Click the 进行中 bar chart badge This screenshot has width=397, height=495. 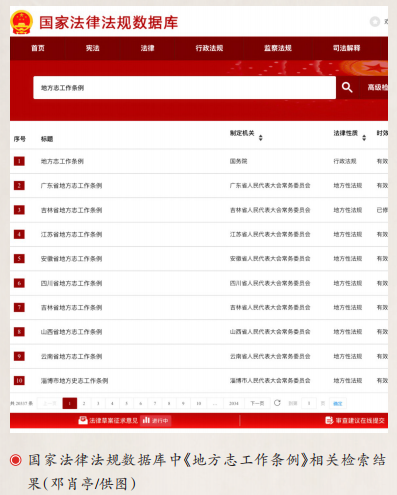(x=155, y=421)
